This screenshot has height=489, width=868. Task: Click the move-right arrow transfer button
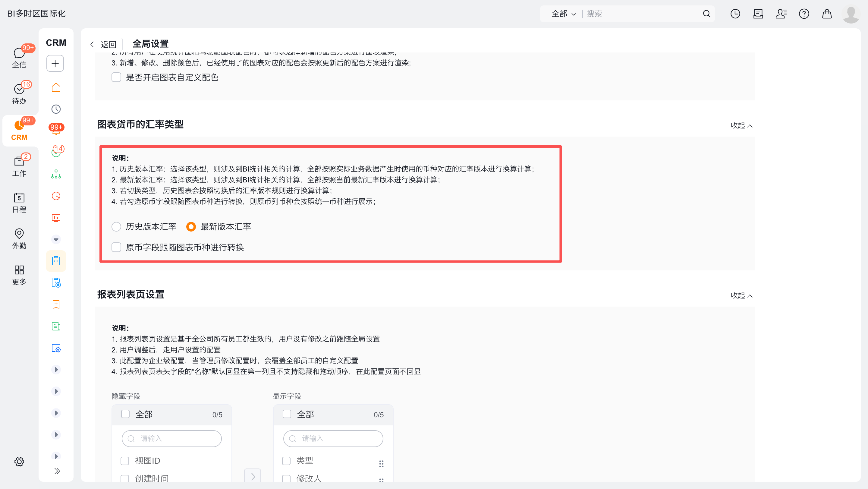click(x=253, y=476)
